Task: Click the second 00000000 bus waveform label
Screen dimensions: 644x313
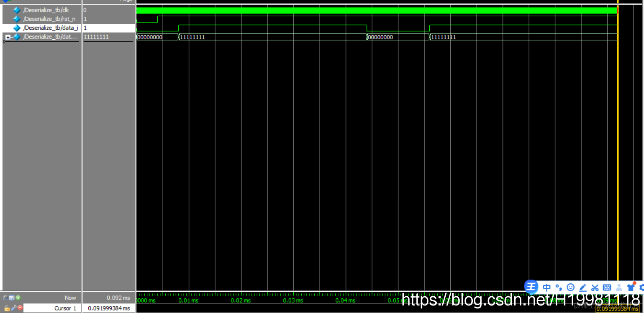Action: pyautogui.click(x=380, y=37)
